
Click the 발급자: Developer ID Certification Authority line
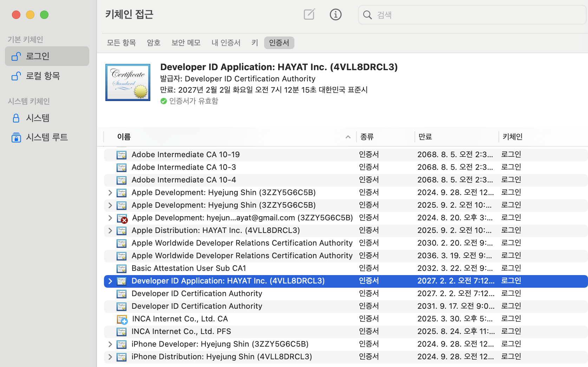[x=238, y=79]
